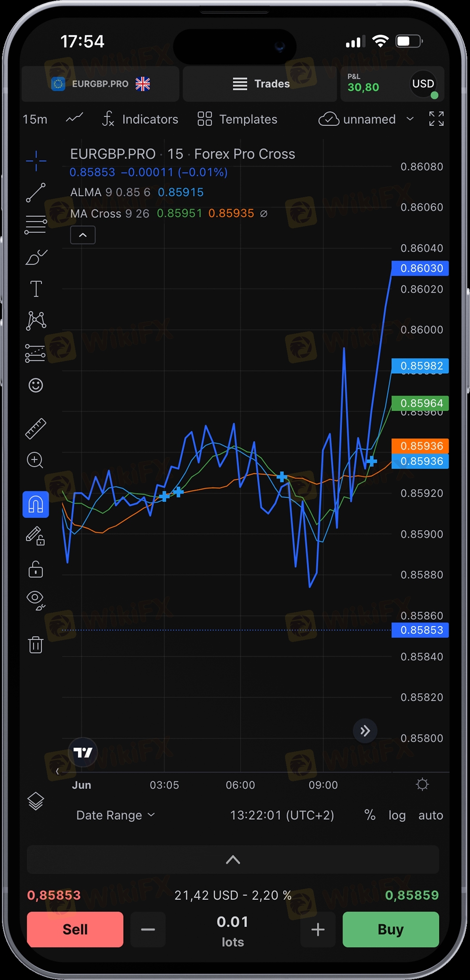Open the unnamed layout cloud save
The height and width of the screenshot is (980, 470).
click(357, 119)
